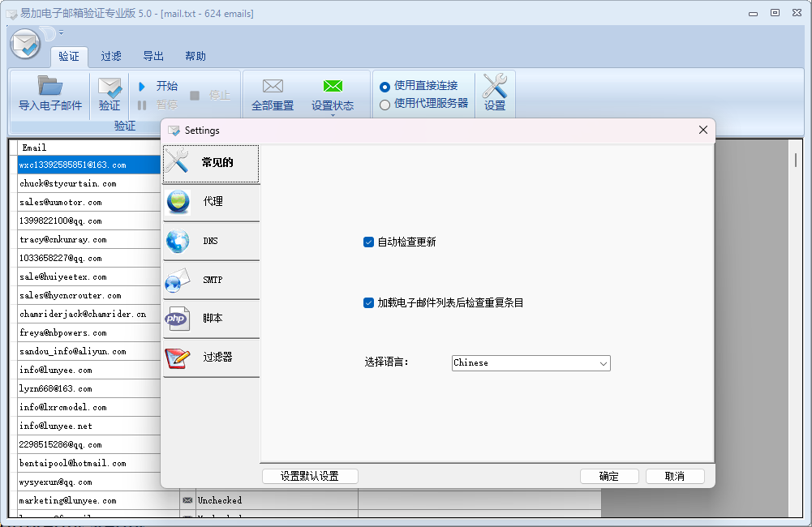Switch to the 导出 ribbon tab
The width and height of the screenshot is (812, 527).
tap(153, 57)
